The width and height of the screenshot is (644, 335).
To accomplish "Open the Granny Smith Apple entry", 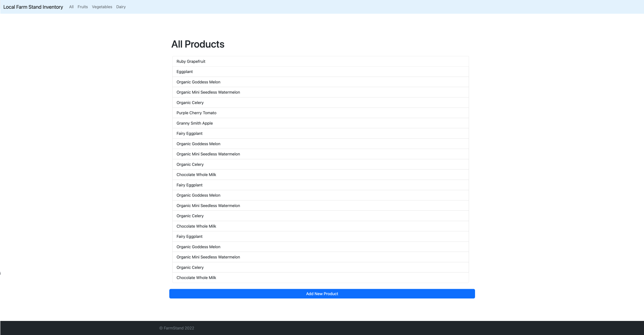I will [194, 123].
